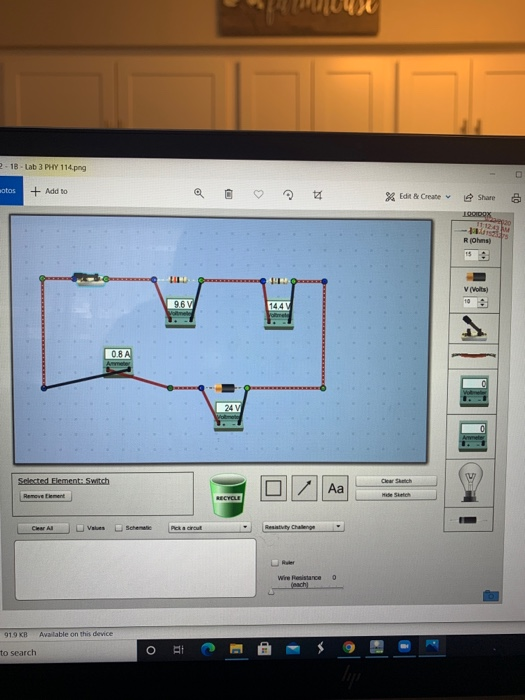525x700 pixels.
Task: Click the voltmeter reading 24 V
Action: [x=229, y=416]
